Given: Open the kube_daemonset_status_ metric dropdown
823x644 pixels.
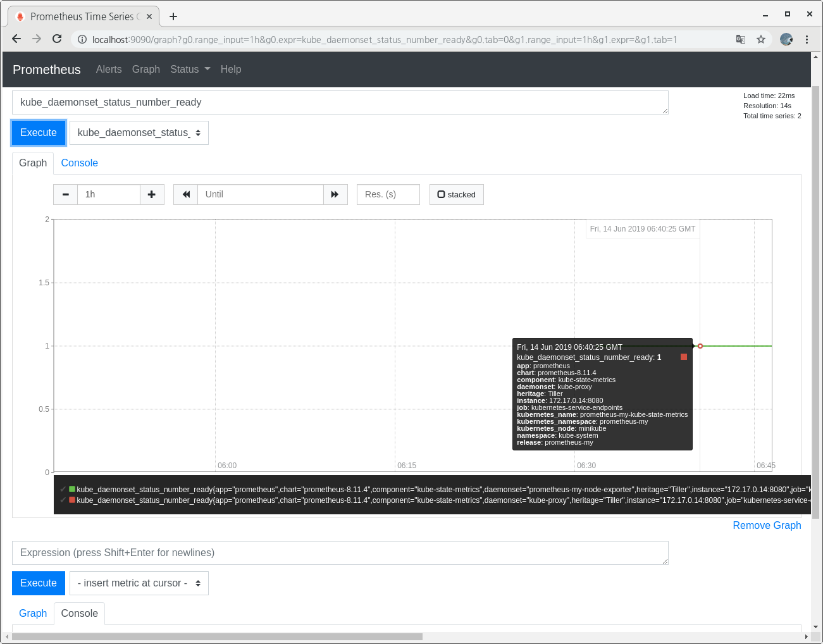Looking at the screenshot, I should [139, 133].
